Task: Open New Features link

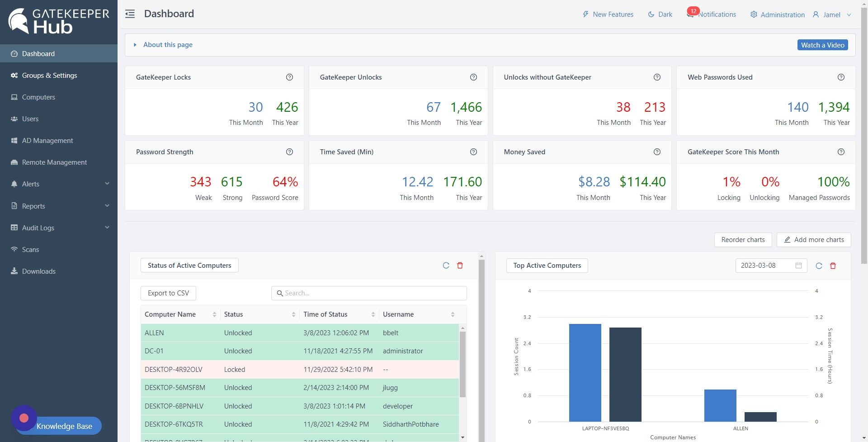Action: tap(608, 14)
